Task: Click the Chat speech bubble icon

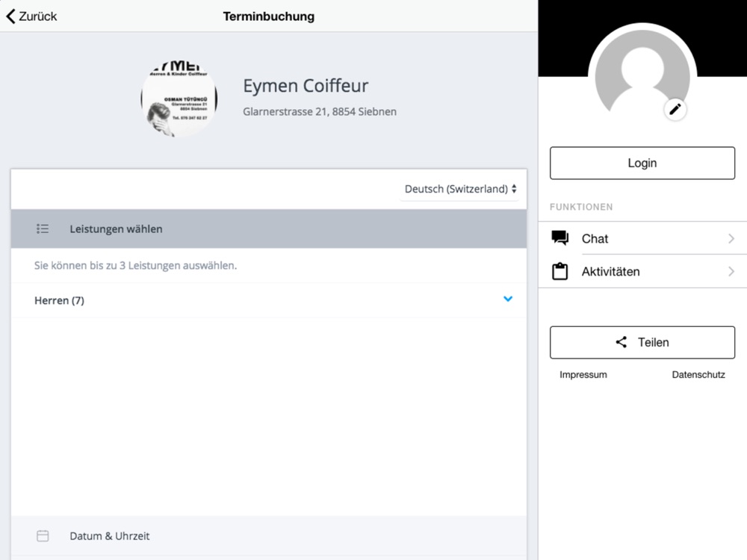Action: coord(560,237)
